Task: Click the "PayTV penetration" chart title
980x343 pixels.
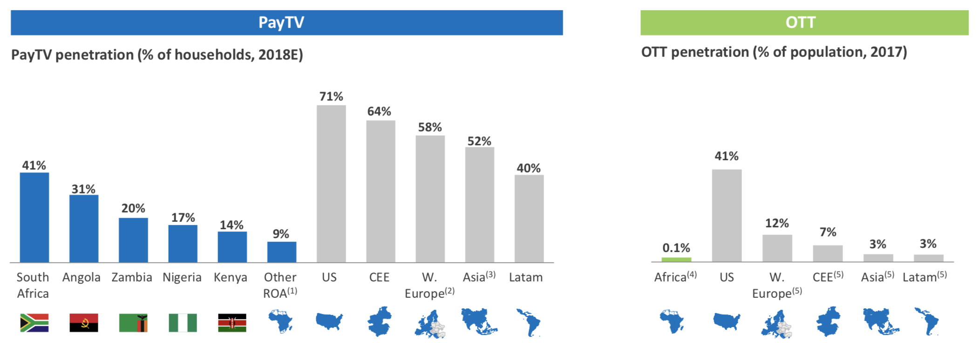Action: point(157,55)
